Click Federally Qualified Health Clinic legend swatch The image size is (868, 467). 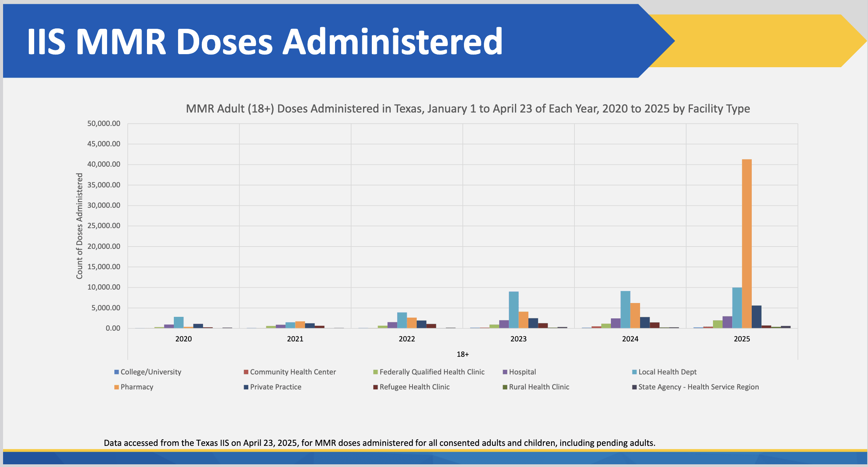376,372
